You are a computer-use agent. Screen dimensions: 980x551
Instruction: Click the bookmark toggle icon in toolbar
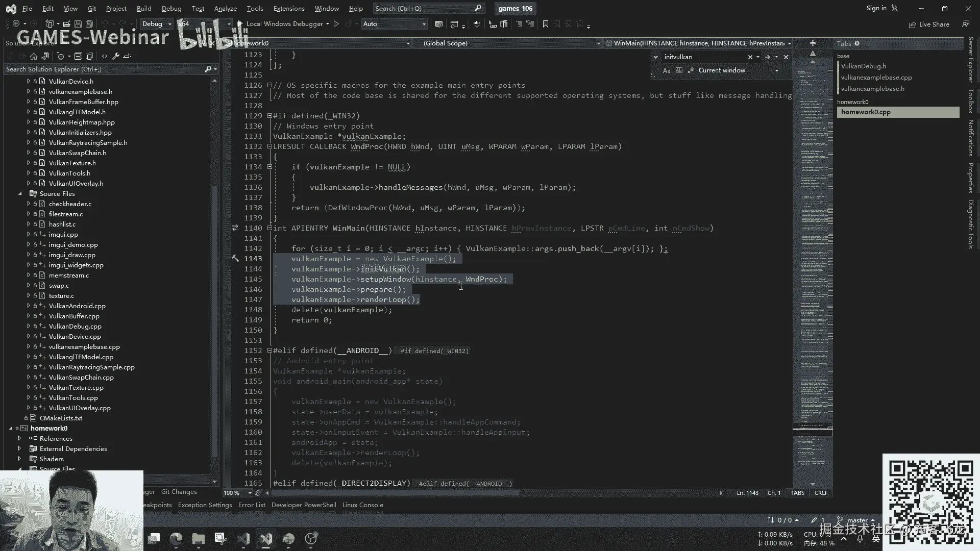(545, 24)
